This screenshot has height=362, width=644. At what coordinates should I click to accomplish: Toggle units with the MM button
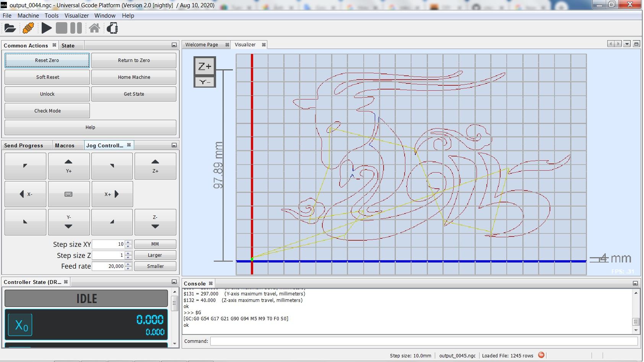click(x=155, y=244)
